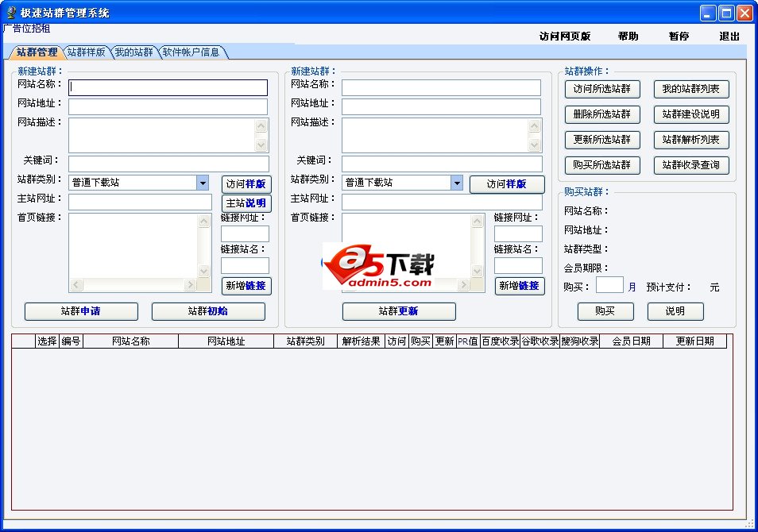This screenshot has height=532, width=758.
Task: Click 新增链接 under the left 首页链接 section
Action: [x=246, y=285]
